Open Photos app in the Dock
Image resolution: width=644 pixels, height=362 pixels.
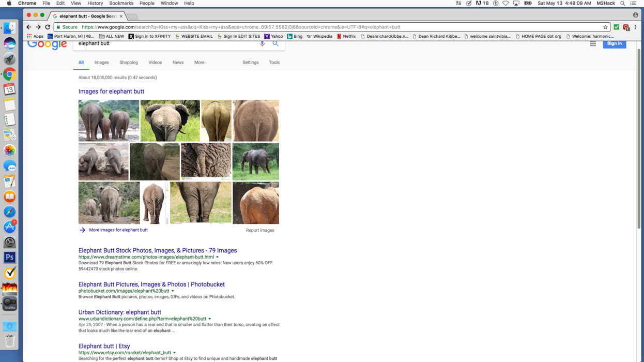click(x=10, y=150)
